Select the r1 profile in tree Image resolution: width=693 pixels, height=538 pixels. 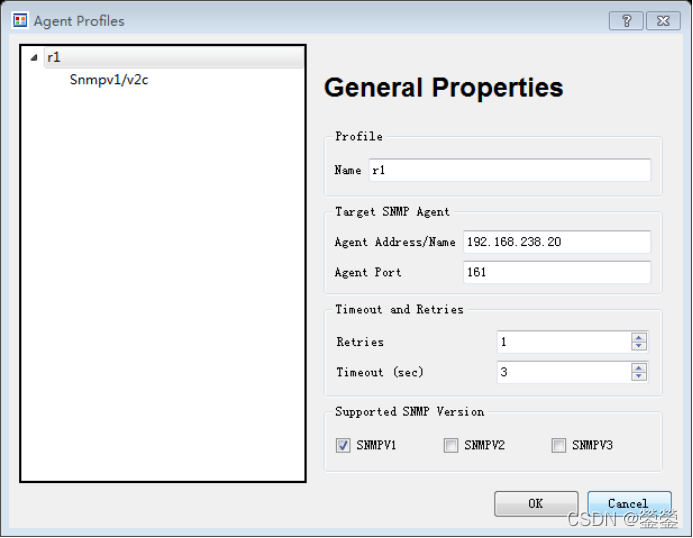tap(174, 57)
